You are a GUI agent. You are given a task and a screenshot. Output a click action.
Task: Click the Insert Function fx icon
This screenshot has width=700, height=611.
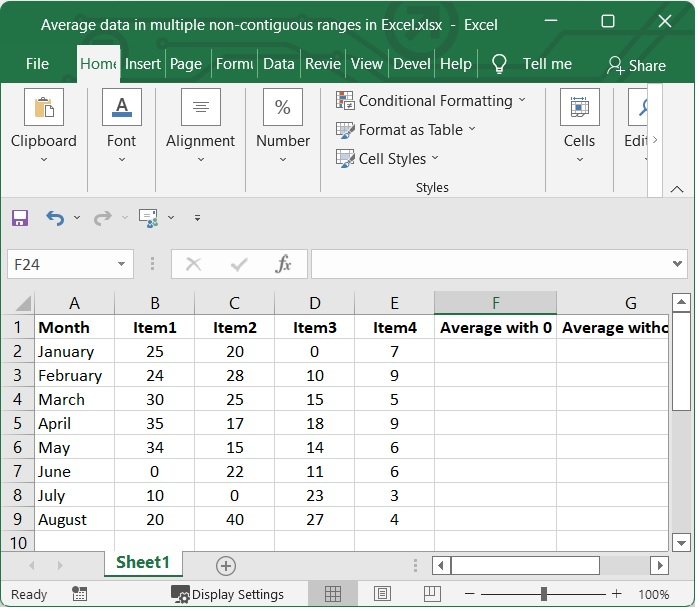click(x=284, y=264)
